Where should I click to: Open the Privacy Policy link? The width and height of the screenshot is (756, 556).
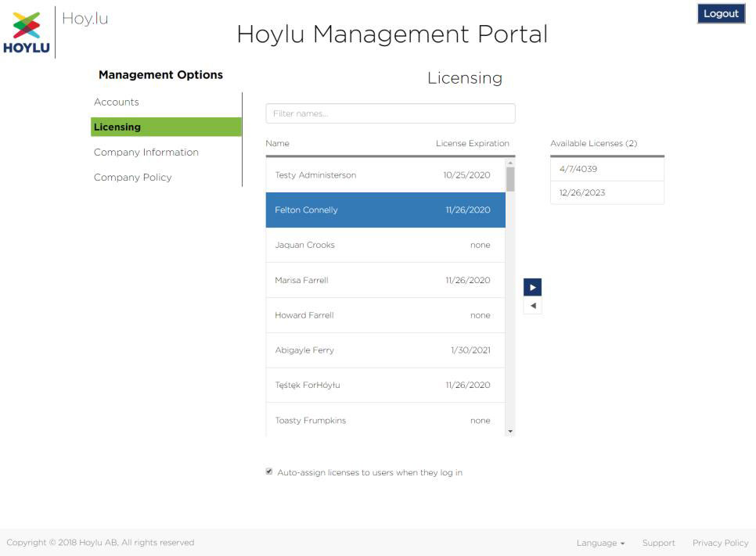point(720,543)
